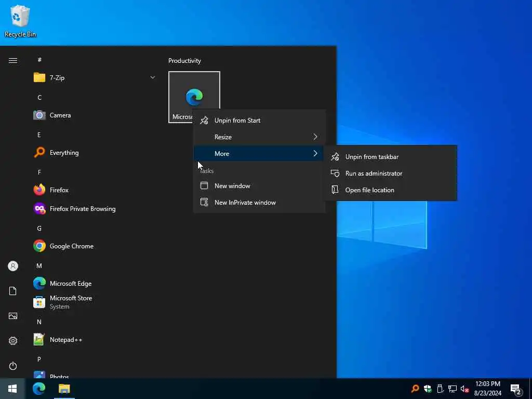Click the letter G section header

pos(39,229)
